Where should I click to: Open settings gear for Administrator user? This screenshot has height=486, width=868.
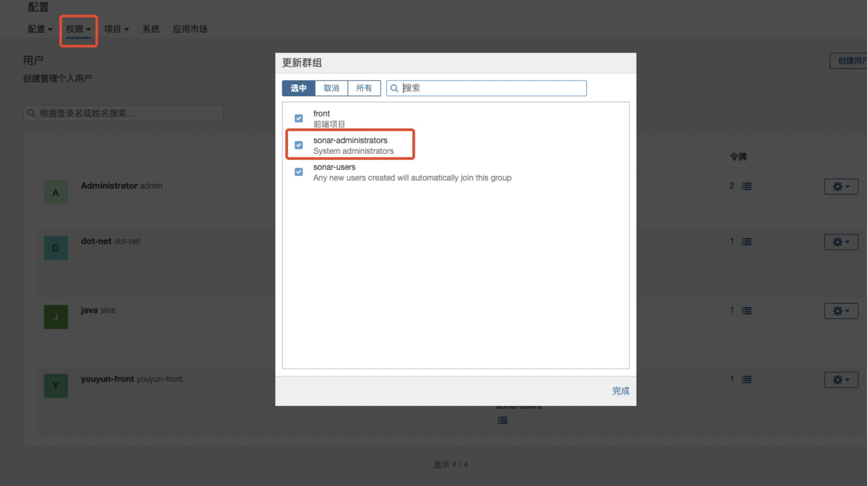point(841,186)
